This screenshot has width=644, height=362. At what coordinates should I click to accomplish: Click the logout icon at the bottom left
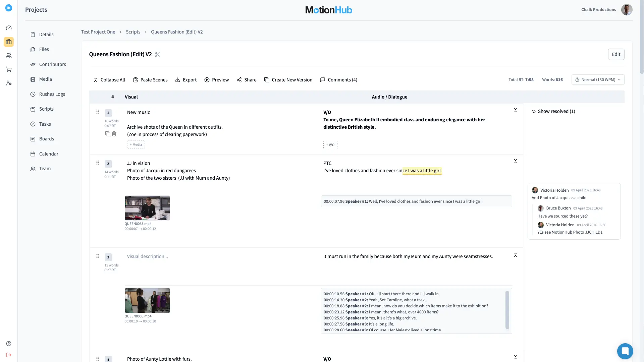pyautogui.click(x=8, y=355)
